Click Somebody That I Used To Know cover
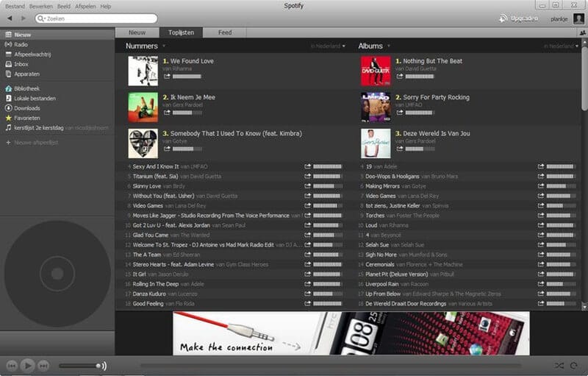Image resolution: width=588 pixels, height=376 pixels. (x=143, y=143)
